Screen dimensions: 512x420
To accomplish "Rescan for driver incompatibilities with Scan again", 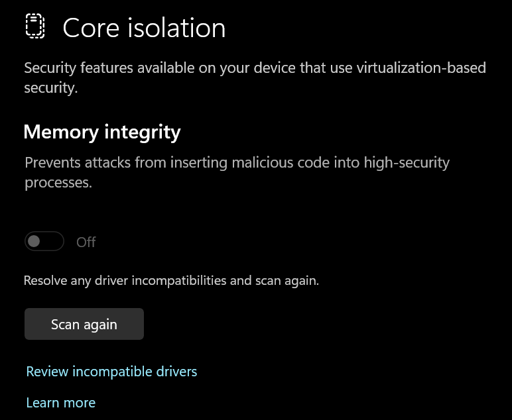I will [x=84, y=325].
